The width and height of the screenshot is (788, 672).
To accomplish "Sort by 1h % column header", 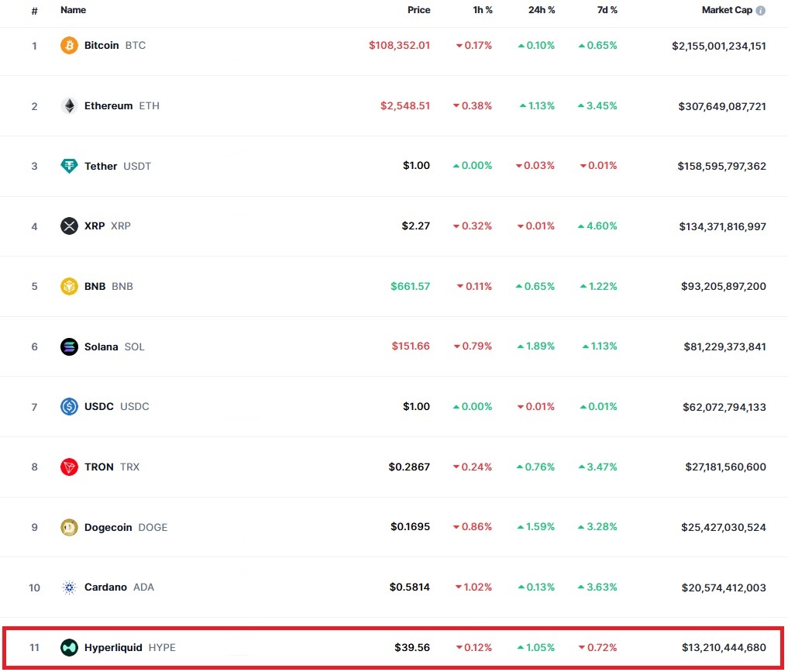I will [x=483, y=10].
